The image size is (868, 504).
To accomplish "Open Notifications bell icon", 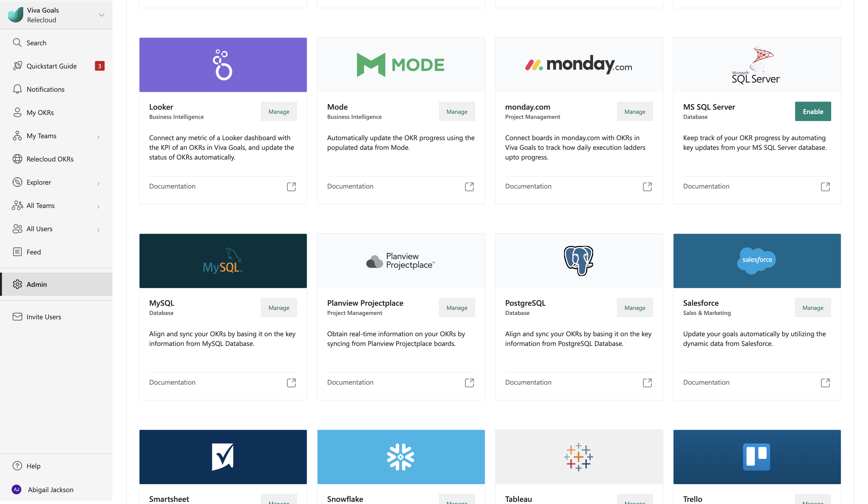I will [x=17, y=89].
